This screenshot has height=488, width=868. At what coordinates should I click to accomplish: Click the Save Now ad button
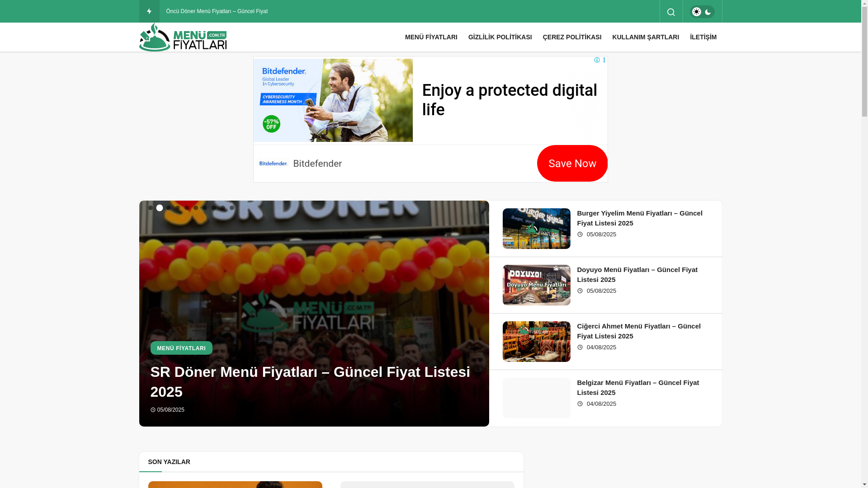point(572,164)
